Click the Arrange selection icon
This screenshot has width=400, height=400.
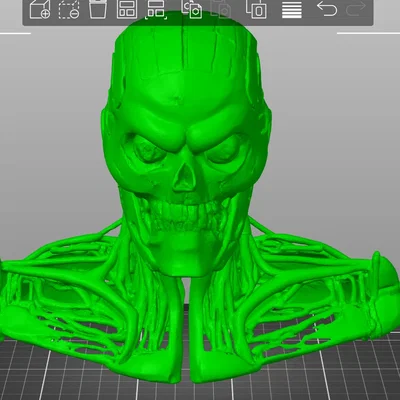click(x=156, y=9)
